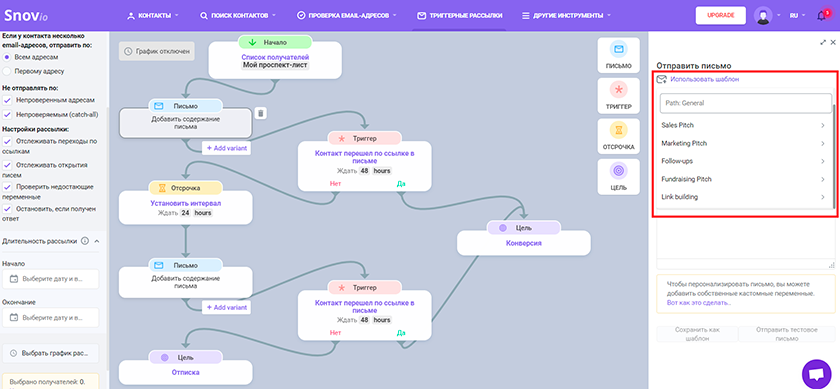
Task: Select the Первому адресу radio option
Action: 7,71
